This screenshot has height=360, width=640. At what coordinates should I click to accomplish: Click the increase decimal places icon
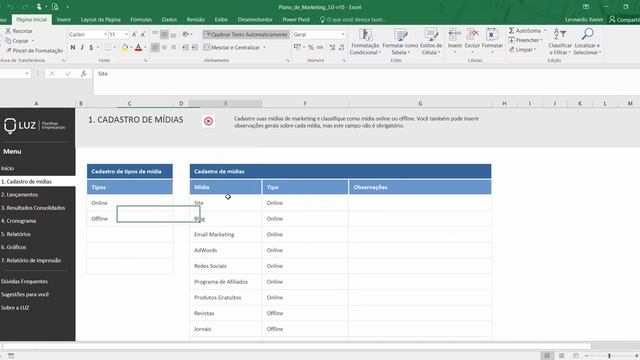[x=332, y=47]
